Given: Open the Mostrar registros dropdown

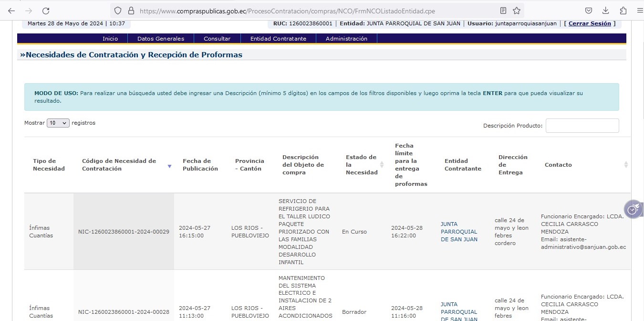Looking at the screenshot, I should (x=58, y=123).
